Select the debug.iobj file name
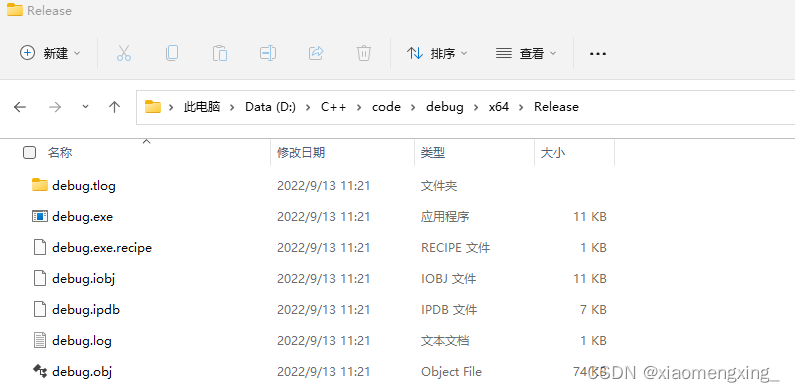The width and height of the screenshot is (795, 392). pyautogui.click(x=83, y=279)
